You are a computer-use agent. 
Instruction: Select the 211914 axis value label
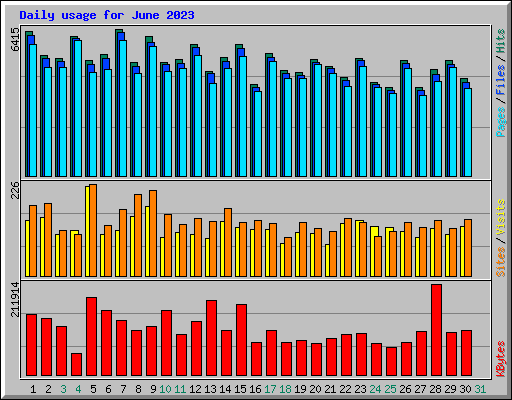pos(15,299)
